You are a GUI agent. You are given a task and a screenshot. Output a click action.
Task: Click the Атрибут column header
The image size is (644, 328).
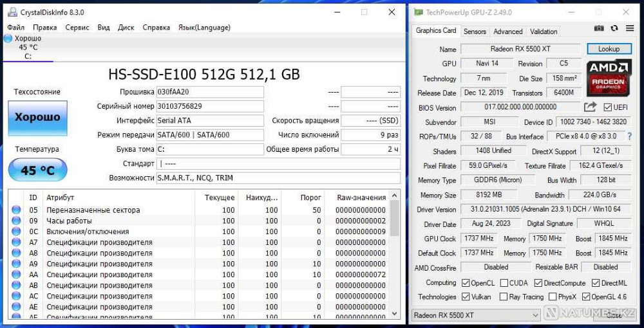tap(119, 197)
